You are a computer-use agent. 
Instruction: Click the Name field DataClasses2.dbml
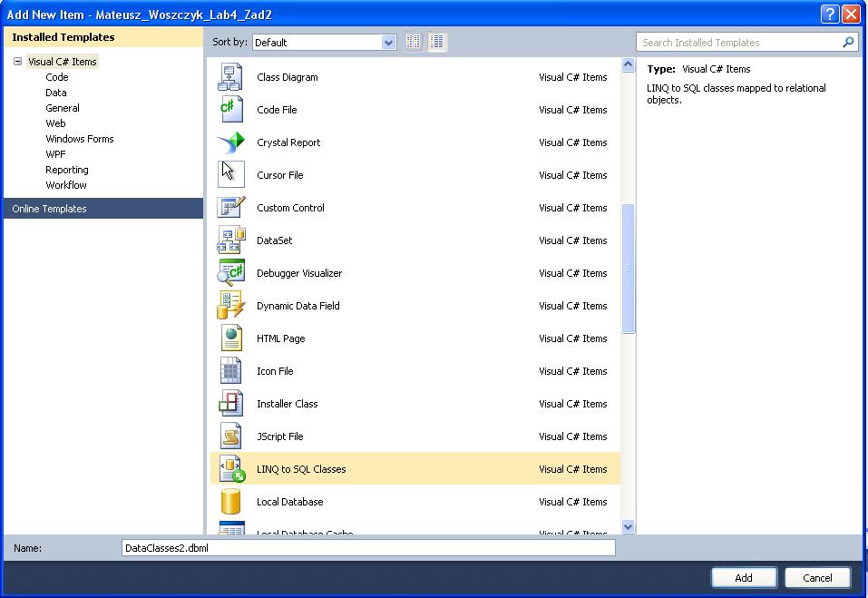[368, 548]
